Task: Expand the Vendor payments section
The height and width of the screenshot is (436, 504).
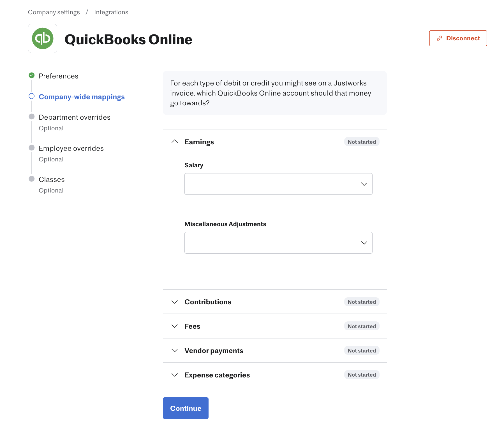Action: [x=275, y=351]
